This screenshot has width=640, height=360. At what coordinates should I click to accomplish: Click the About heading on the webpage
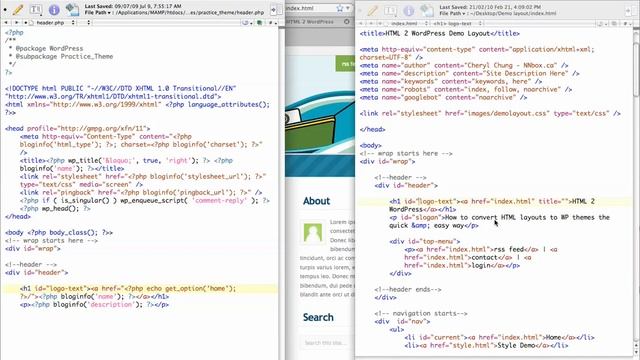[x=316, y=201]
